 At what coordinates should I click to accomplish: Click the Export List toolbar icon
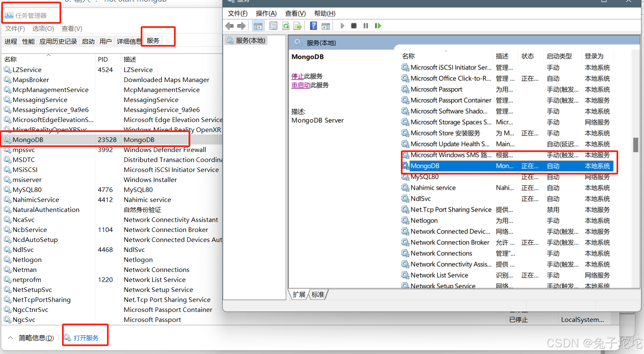click(298, 26)
